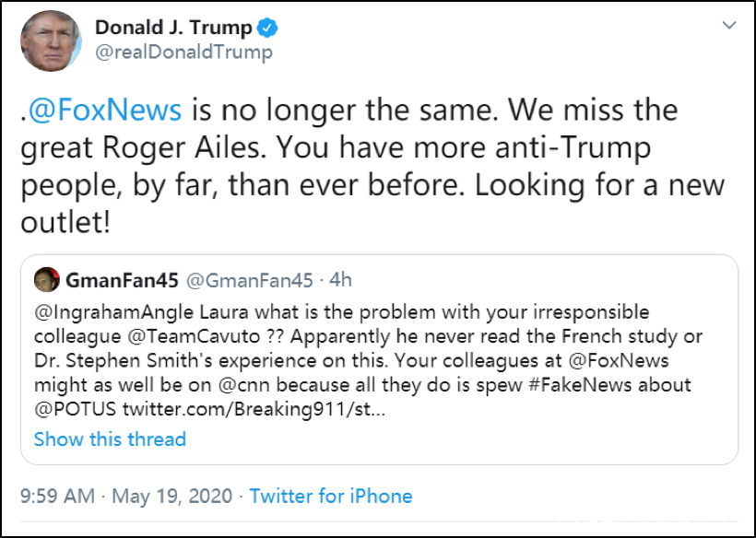Viewport: 756px width, 538px height.
Task: Open the blue @FoxNews mention in main tweet
Action: coord(105,110)
